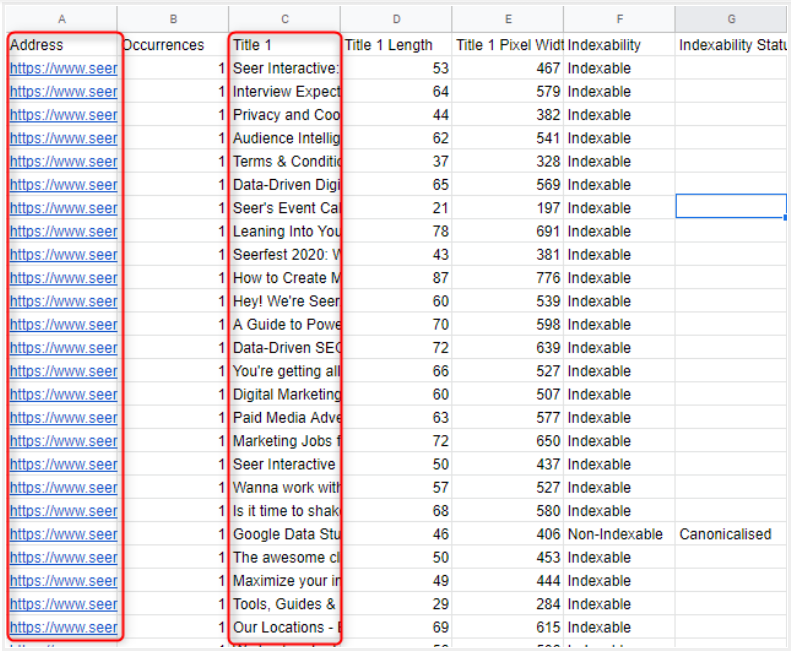Open the address link in the "Seerfest 2020" row

63,255
